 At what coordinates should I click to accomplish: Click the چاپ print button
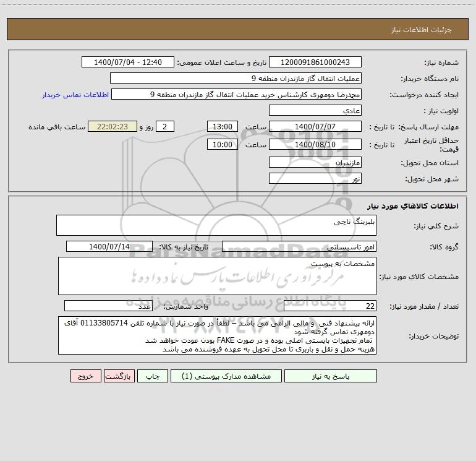point(153,376)
